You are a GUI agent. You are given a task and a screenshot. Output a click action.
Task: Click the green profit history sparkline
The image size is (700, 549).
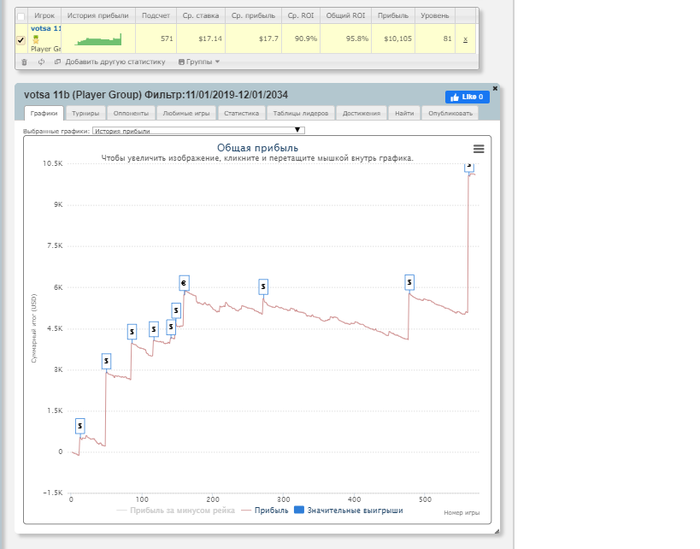click(98, 40)
